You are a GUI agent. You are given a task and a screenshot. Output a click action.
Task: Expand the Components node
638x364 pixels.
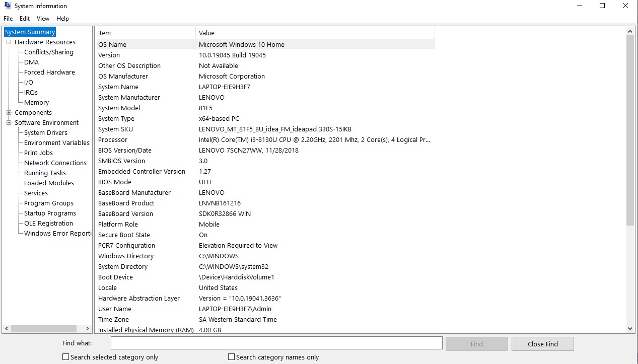pyautogui.click(x=9, y=113)
